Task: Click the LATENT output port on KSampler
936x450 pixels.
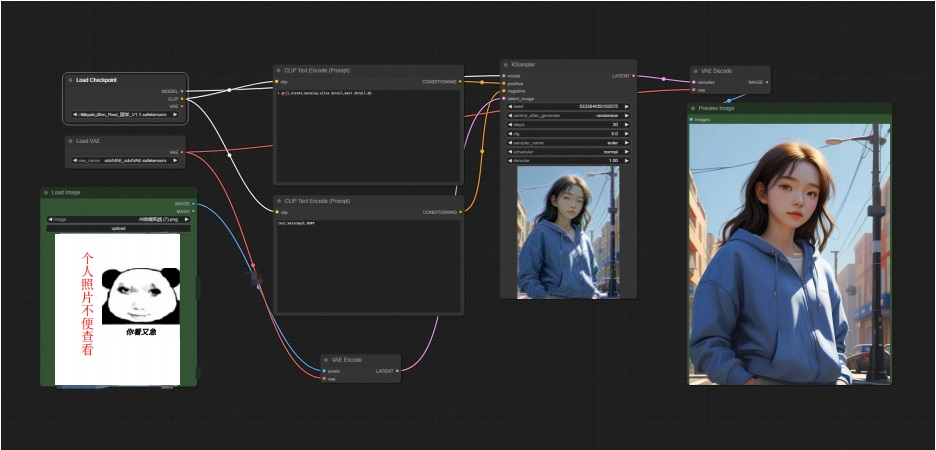Action: coord(633,75)
